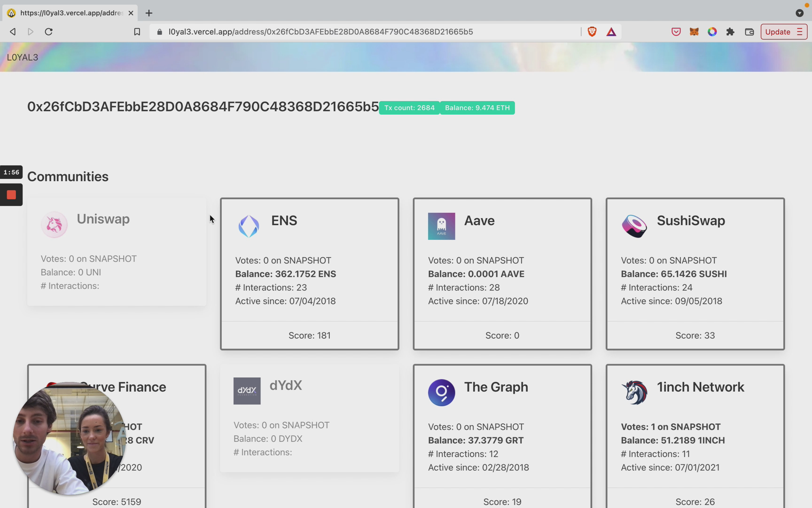Image resolution: width=812 pixels, height=508 pixels.
Task: Click Score: 26 on 1inch card
Action: pyautogui.click(x=695, y=502)
